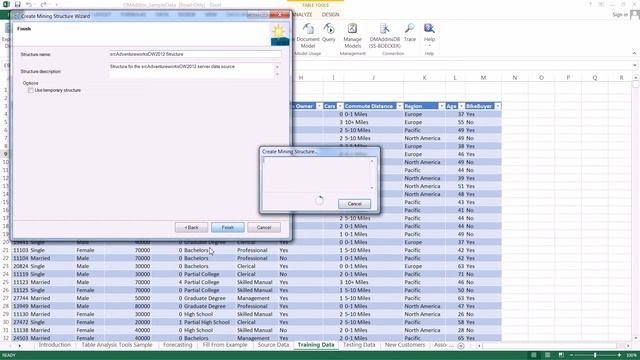This screenshot has width=640, height=360.
Task: Open Ribbon Display Options icon
Action: [601, 4]
